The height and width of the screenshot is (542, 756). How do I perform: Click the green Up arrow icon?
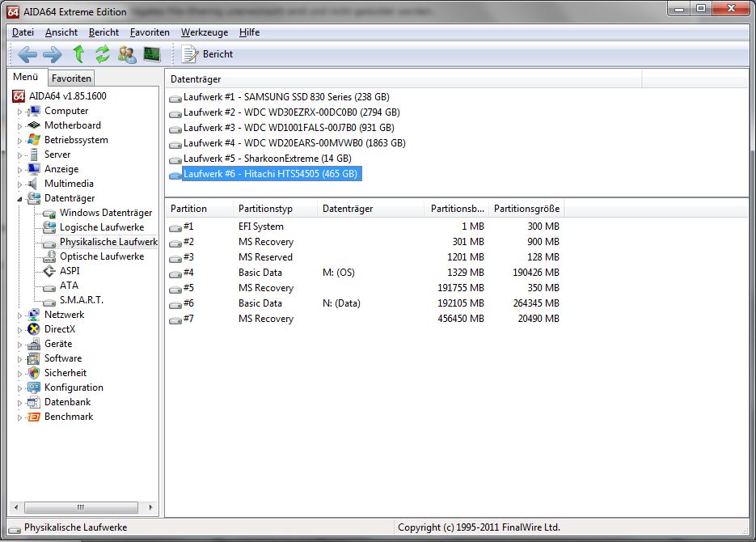click(78, 54)
